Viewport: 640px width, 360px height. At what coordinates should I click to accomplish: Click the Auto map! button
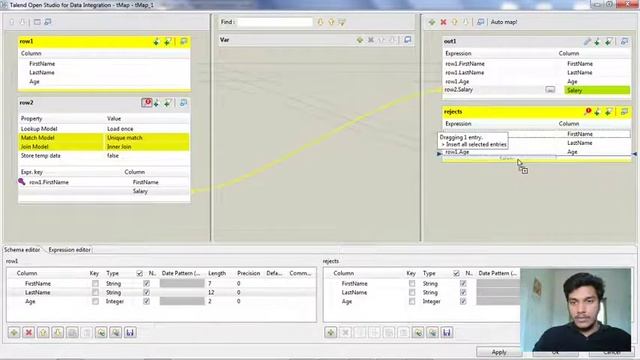tap(504, 22)
